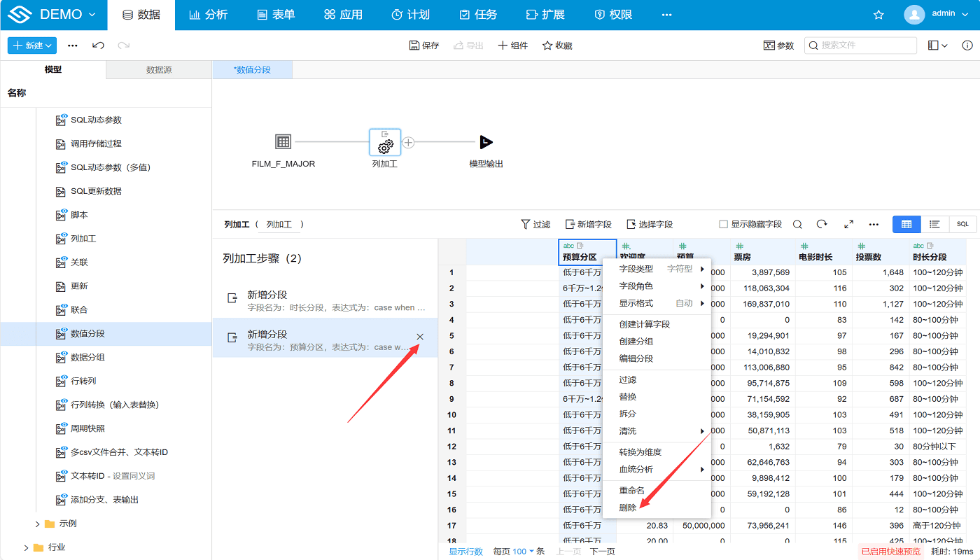Expand preview to fullscreen icon
Image resolution: width=980 pixels, height=560 pixels.
848,225
